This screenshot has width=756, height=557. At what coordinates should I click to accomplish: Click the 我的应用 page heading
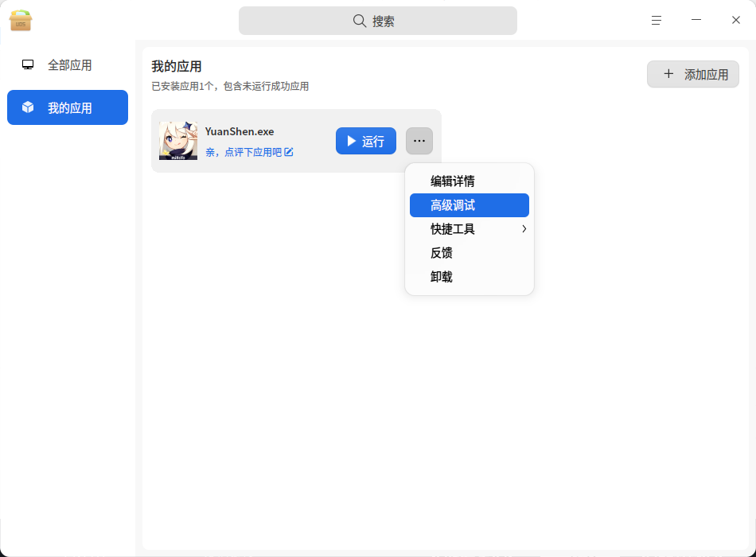[177, 67]
